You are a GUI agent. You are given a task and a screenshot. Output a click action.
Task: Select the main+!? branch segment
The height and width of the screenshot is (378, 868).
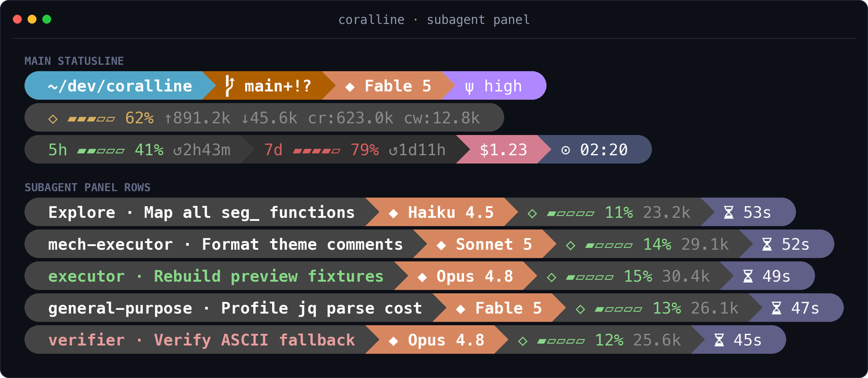(268, 85)
